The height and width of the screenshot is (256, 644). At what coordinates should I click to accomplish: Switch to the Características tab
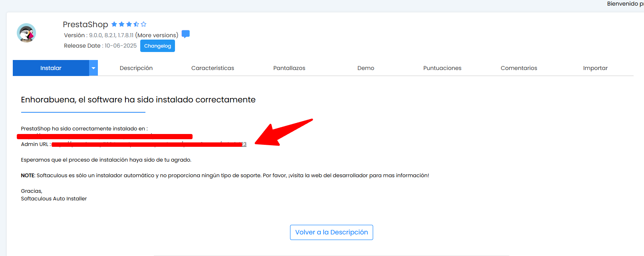pos(213,68)
